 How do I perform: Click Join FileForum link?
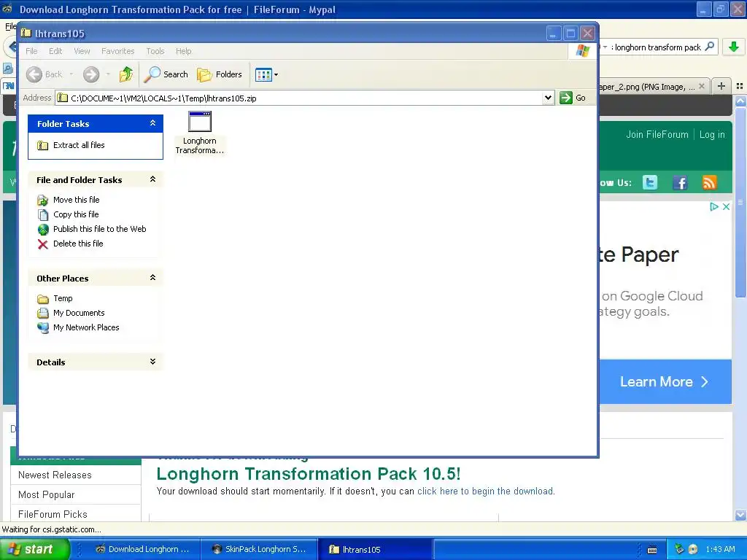click(657, 135)
